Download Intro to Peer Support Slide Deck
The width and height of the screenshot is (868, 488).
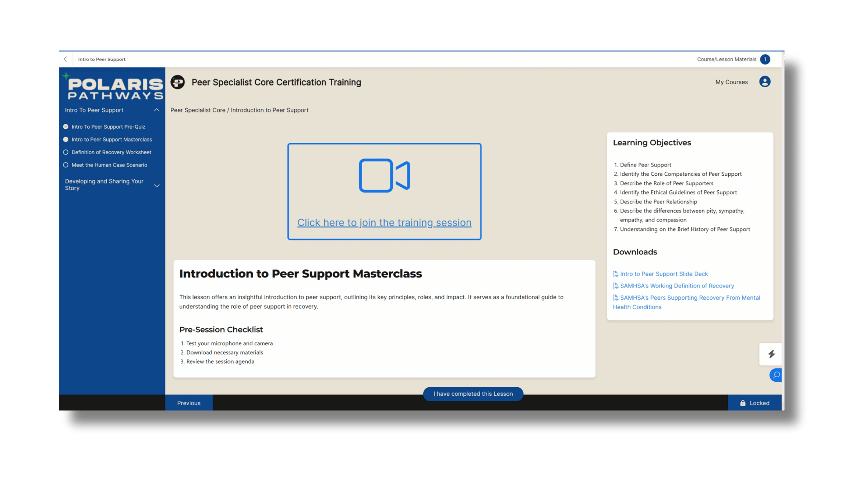point(663,274)
